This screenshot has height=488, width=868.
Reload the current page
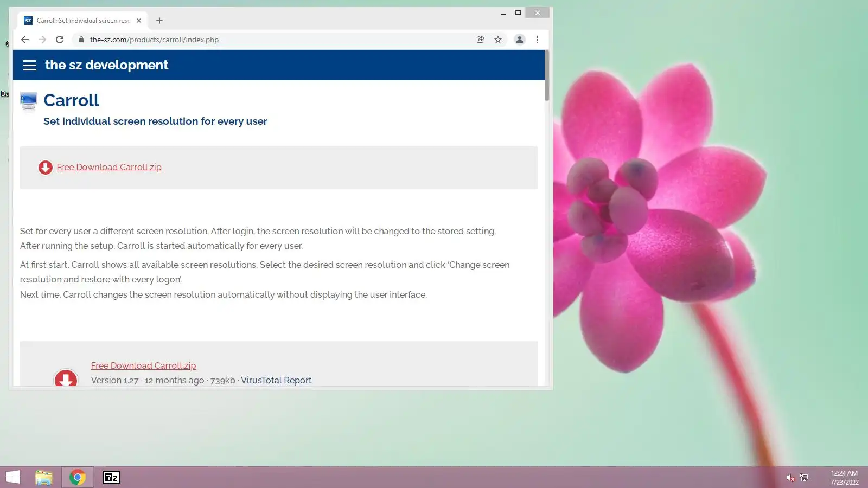pyautogui.click(x=60, y=40)
